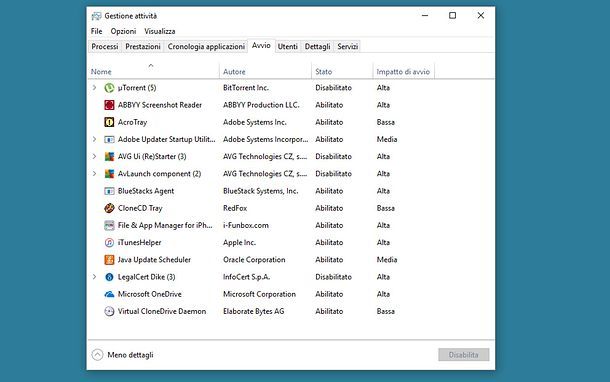This screenshot has width=610, height=382.
Task: Click the Oracle Corporation author cell
Action: [x=254, y=259]
